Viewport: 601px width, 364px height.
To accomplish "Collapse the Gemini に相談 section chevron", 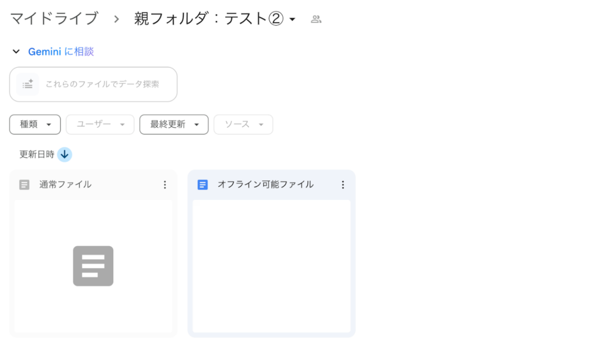I will (x=16, y=52).
